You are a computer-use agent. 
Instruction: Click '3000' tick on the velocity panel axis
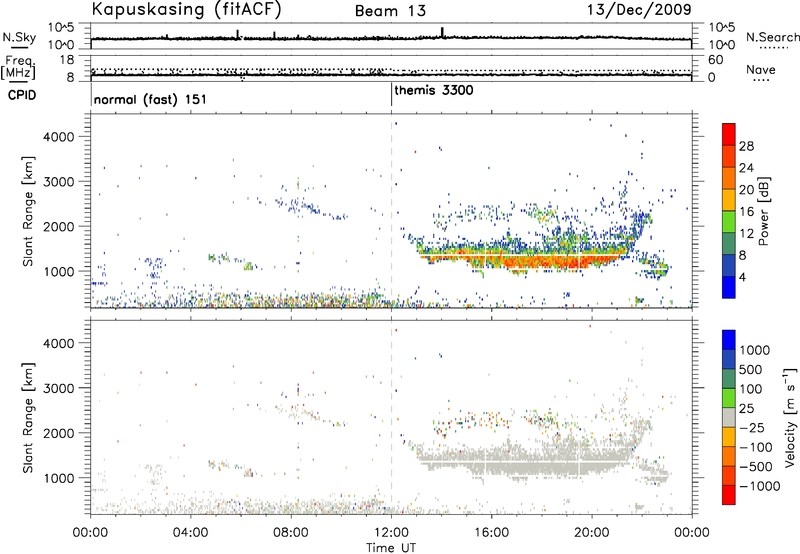(x=59, y=388)
